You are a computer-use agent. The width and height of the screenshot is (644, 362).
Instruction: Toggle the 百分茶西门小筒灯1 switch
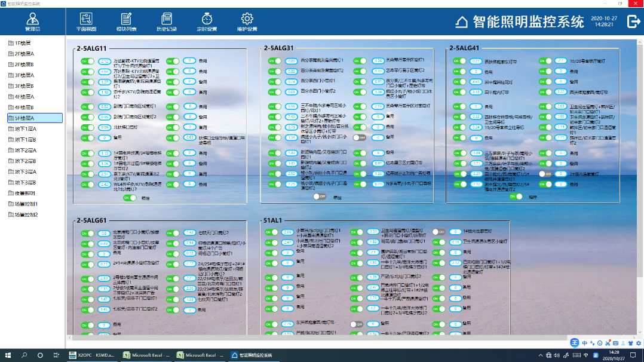tap(274, 81)
